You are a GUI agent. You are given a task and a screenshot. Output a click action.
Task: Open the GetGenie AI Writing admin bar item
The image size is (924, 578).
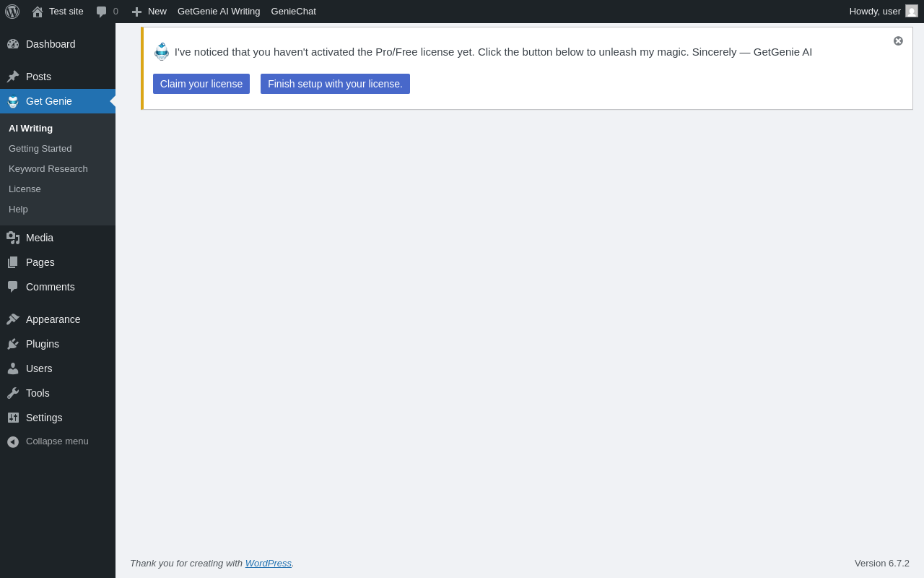coord(219,12)
